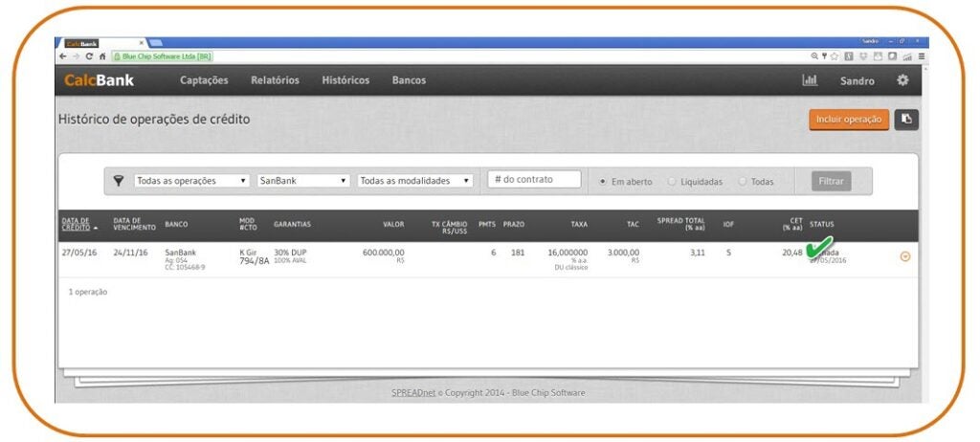Open settings via the gear icon
Viewport: 980px width, 442px height.
point(902,80)
